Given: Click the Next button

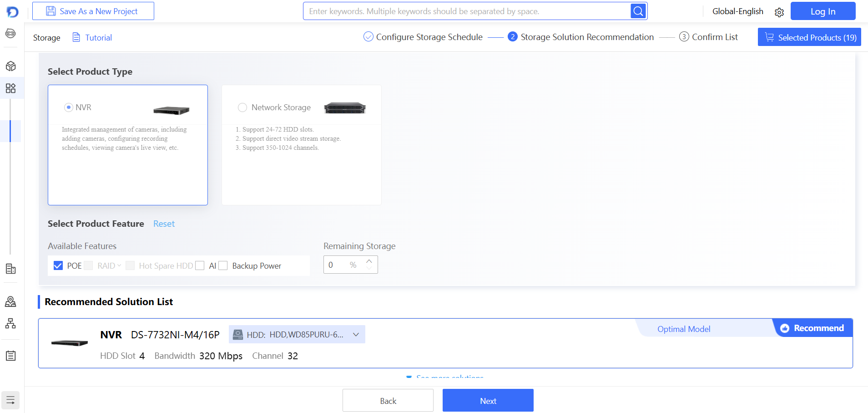Looking at the screenshot, I should click(x=488, y=401).
